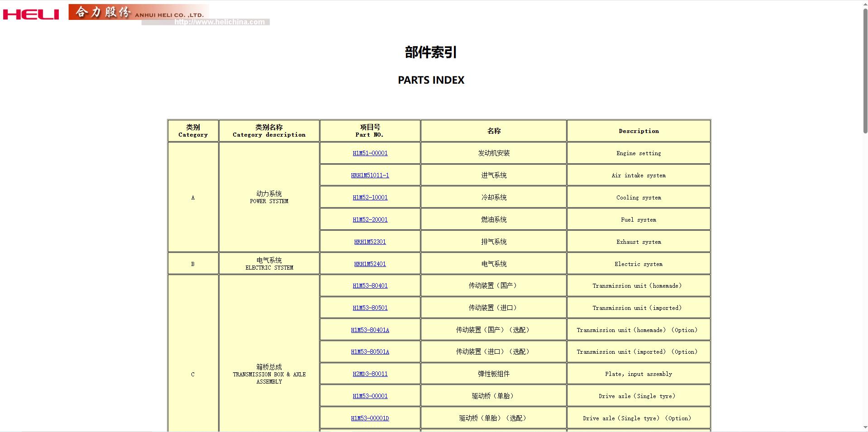Click the 排气系统 name cell

point(493,242)
